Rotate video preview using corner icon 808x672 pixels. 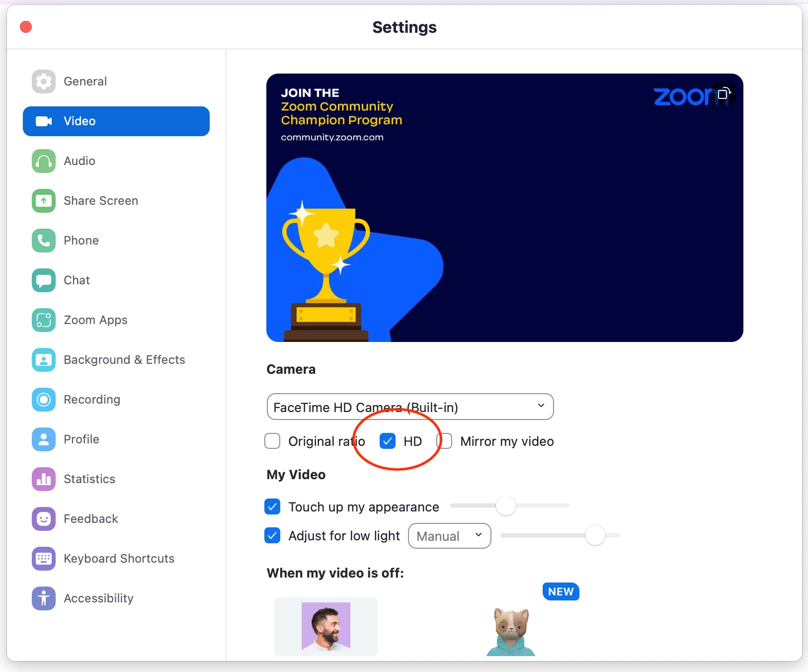[725, 93]
